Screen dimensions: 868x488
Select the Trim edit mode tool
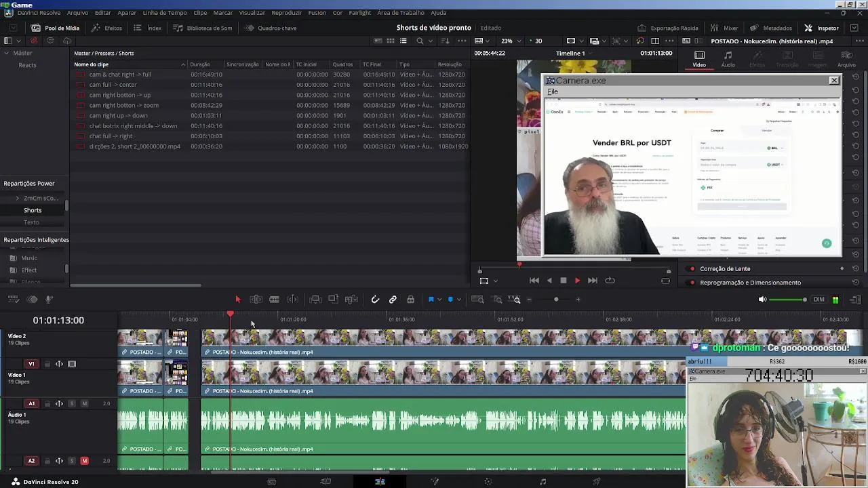[x=256, y=300]
